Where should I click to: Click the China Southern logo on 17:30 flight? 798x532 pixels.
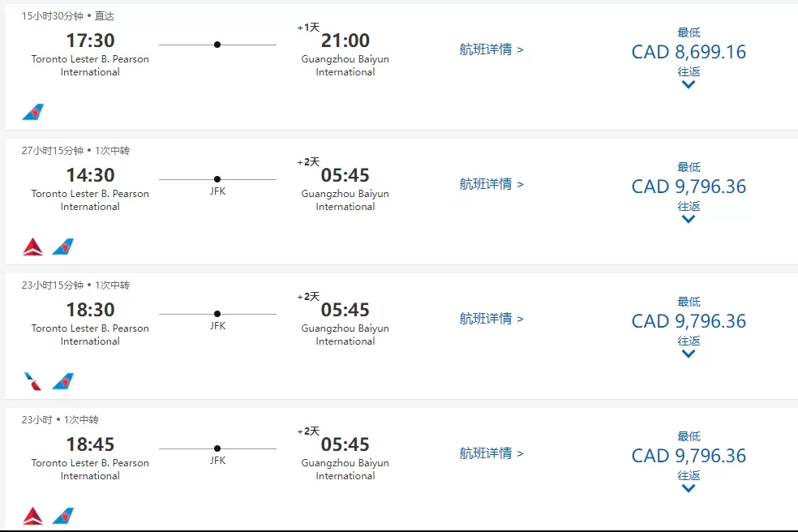(x=33, y=112)
